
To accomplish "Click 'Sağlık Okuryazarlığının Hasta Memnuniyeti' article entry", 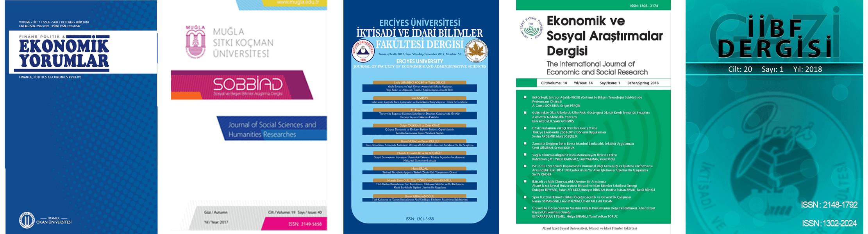I will [574, 157].
